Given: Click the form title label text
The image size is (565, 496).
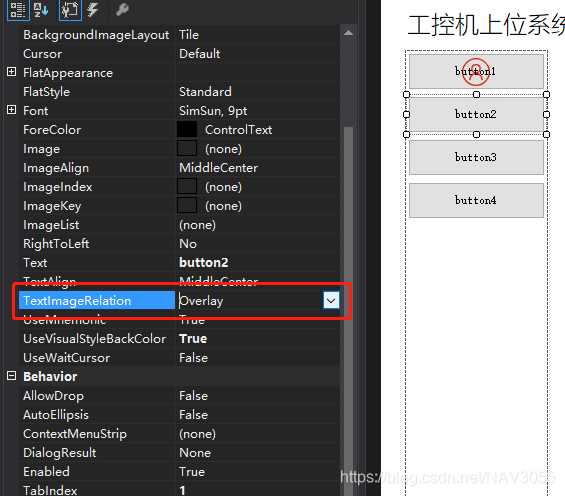Looking at the screenshot, I should (486, 25).
